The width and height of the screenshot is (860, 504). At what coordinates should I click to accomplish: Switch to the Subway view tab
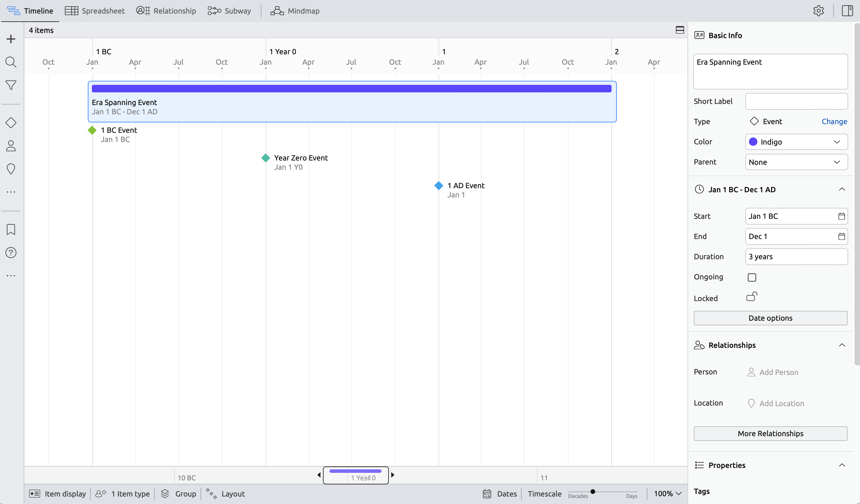(229, 11)
